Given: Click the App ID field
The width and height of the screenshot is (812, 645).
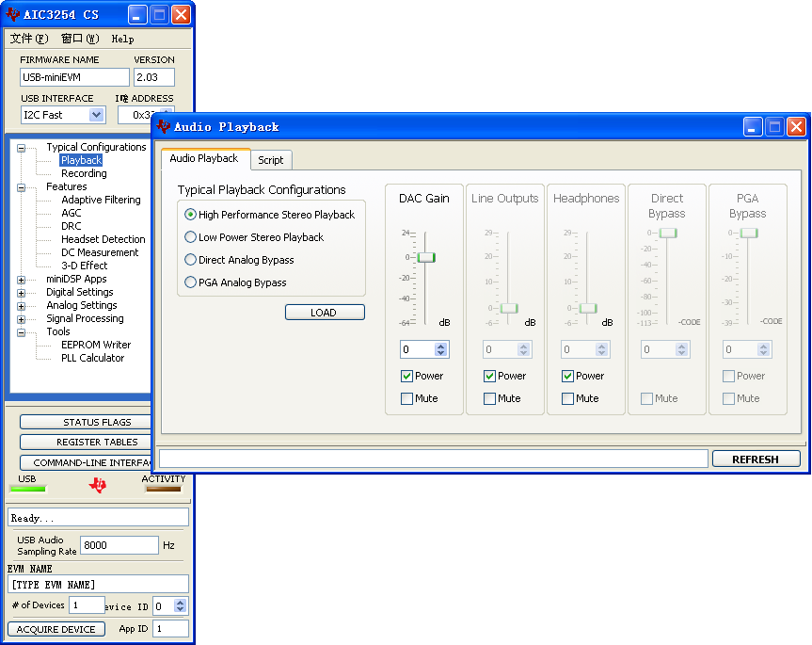Looking at the screenshot, I should click(170, 628).
